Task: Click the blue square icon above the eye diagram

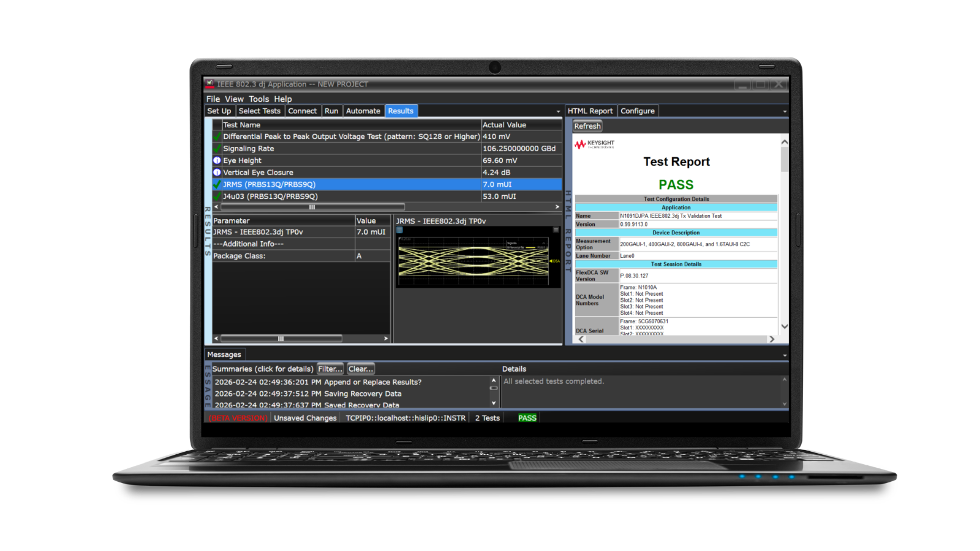Action: (399, 230)
